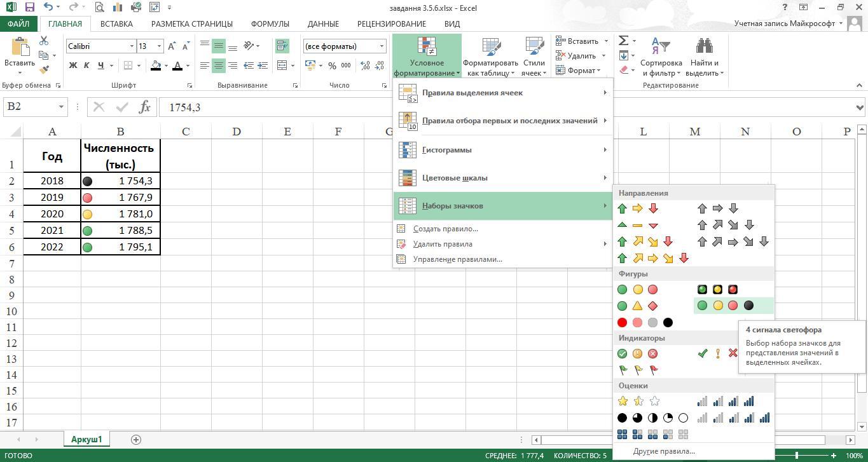Toggle Wrap Text button
Image resolution: width=868 pixels, height=462 pixels.
click(282, 46)
